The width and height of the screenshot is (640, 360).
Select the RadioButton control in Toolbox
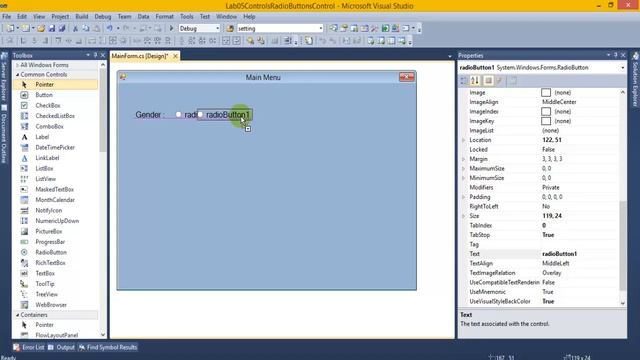[x=55, y=252]
